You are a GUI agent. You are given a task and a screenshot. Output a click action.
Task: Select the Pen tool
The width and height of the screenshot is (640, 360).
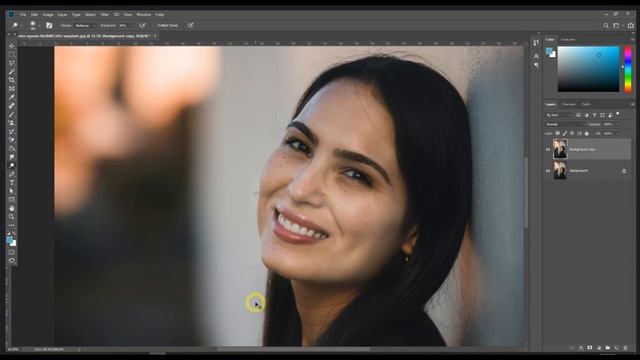12,174
